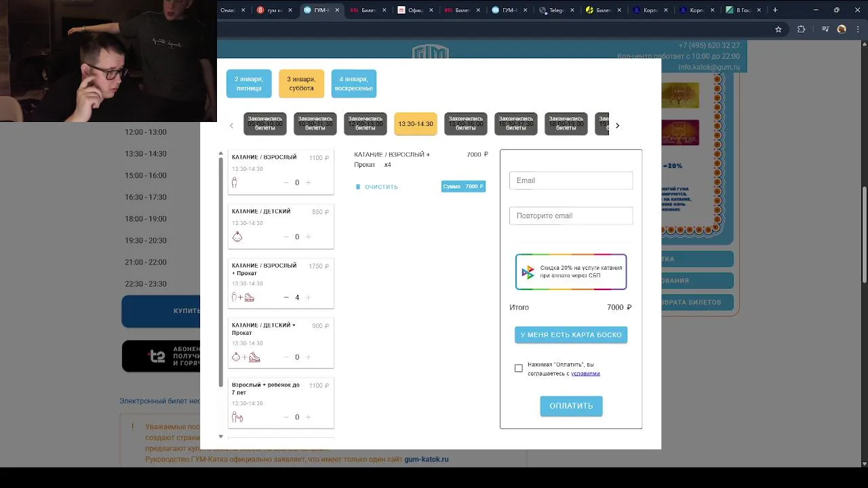Click the child face icon in КАТАНИЕ / ДЕТСКИЙ 550 ₽

click(237, 237)
